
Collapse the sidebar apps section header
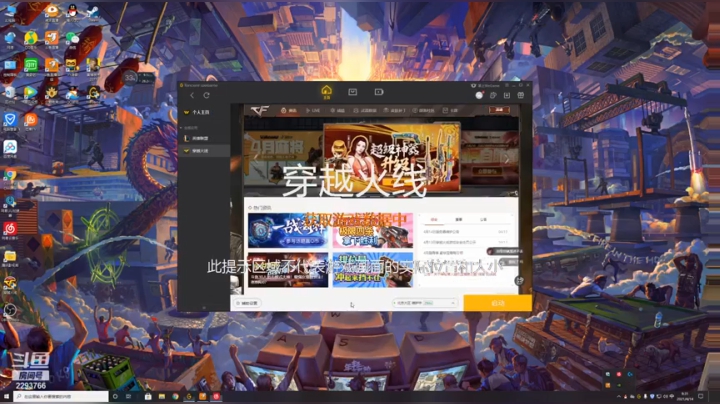point(190,128)
